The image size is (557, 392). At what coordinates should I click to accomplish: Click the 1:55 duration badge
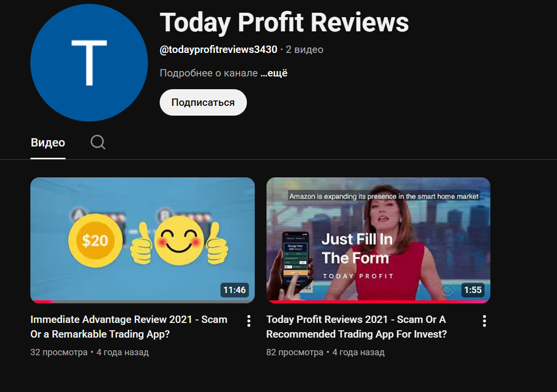pyautogui.click(x=473, y=290)
